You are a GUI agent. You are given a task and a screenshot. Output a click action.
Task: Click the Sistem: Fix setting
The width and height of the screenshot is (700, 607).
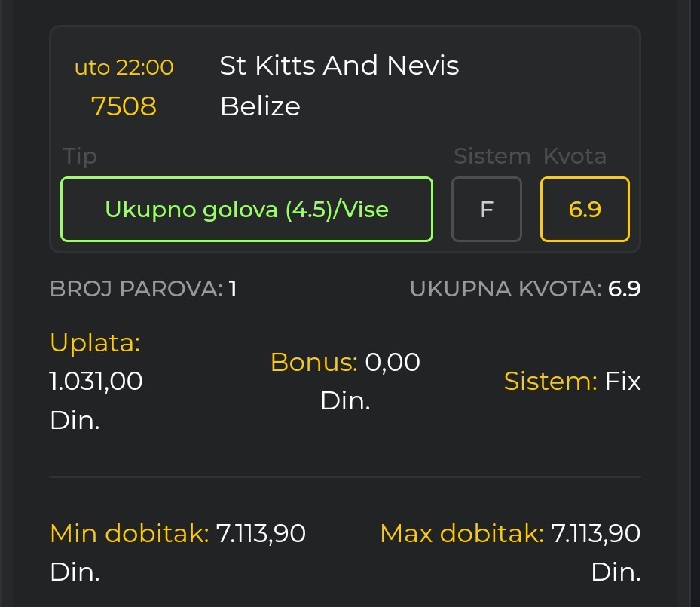click(x=572, y=382)
